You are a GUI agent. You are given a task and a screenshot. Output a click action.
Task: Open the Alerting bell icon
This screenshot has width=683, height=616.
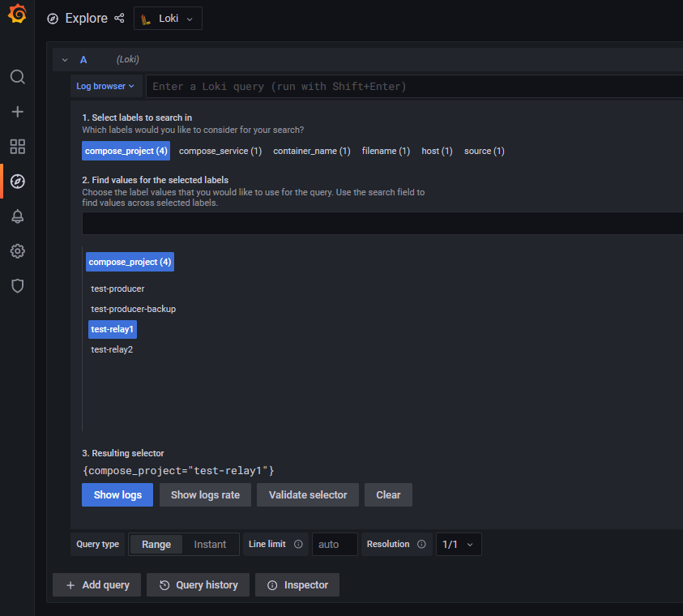(x=17, y=216)
